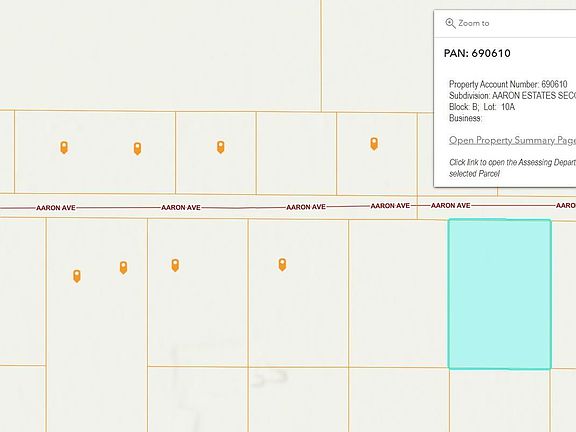Click the leftmost orange marker south of Aaron Ave
Image resolution: width=576 pixels, height=432 pixels.
[x=76, y=276]
